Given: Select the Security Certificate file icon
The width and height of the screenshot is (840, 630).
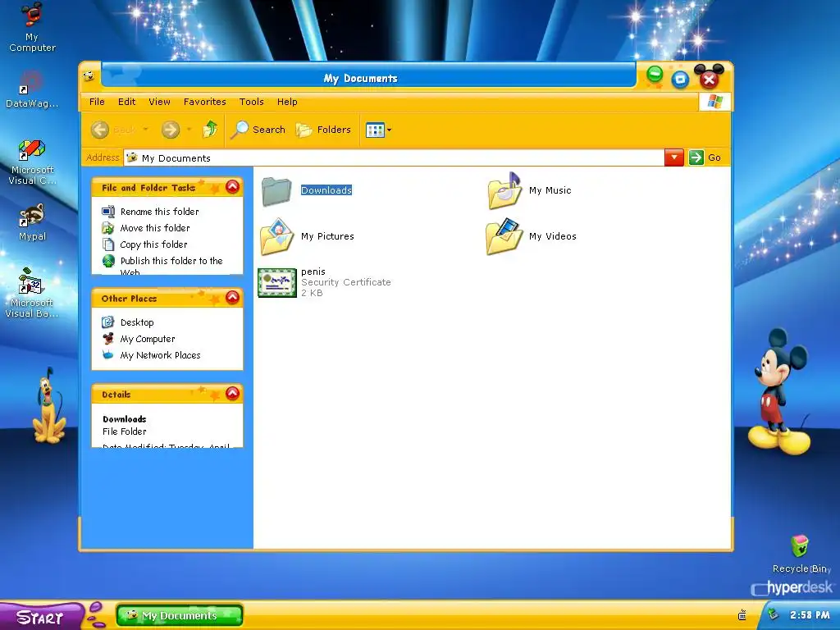Looking at the screenshot, I should click(277, 282).
